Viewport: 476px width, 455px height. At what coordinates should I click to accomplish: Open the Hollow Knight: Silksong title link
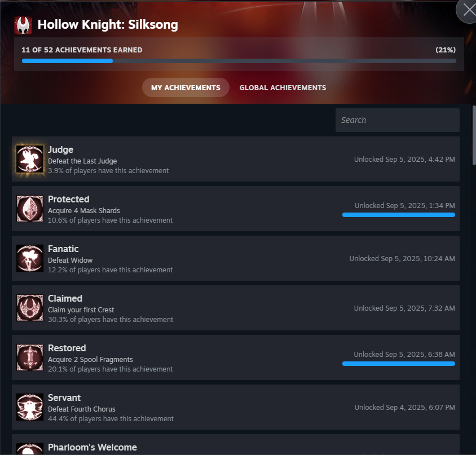coord(108,25)
